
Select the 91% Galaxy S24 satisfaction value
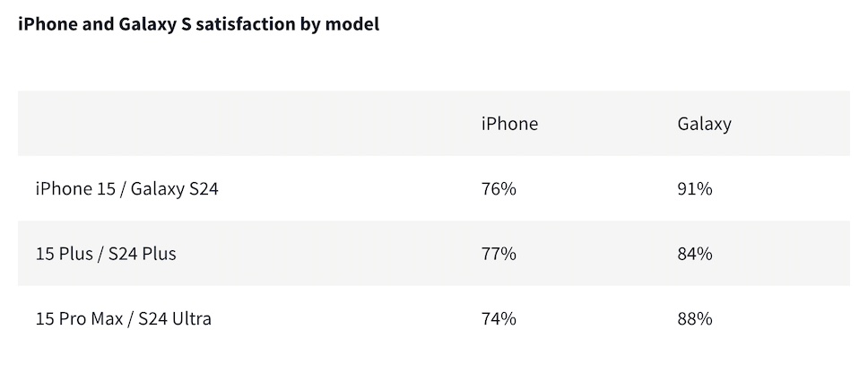coord(695,189)
